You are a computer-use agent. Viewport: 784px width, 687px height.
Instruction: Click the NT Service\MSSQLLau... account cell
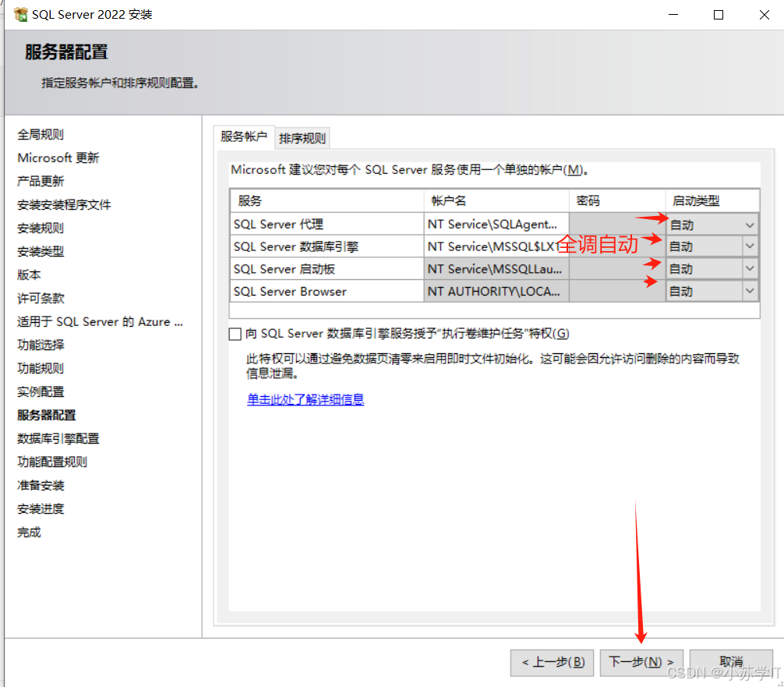tap(496, 269)
